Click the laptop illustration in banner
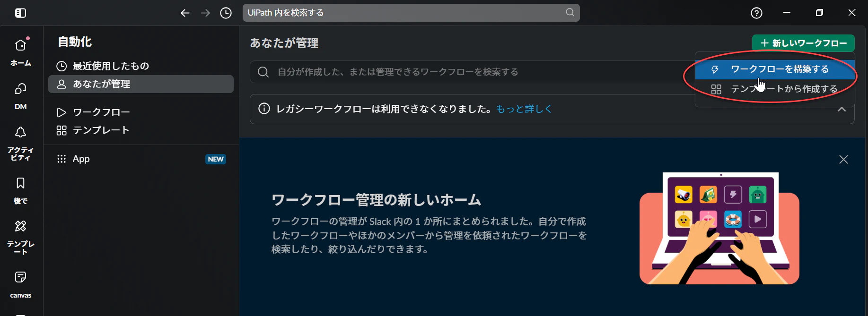The width and height of the screenshot is (868, 316). (x=719, y=228)
